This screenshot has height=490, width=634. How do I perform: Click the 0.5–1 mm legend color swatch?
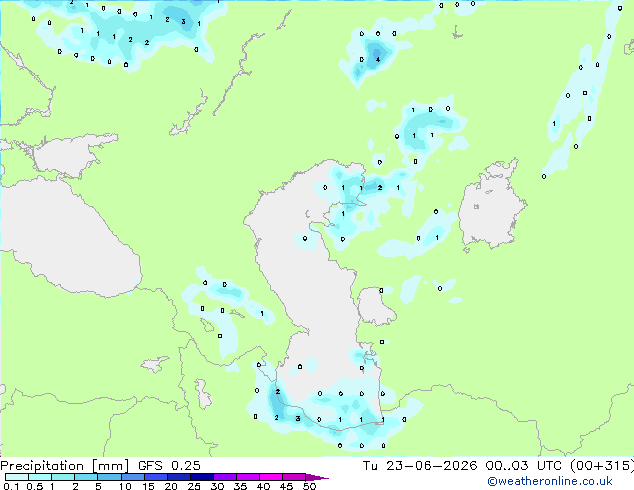40,477
